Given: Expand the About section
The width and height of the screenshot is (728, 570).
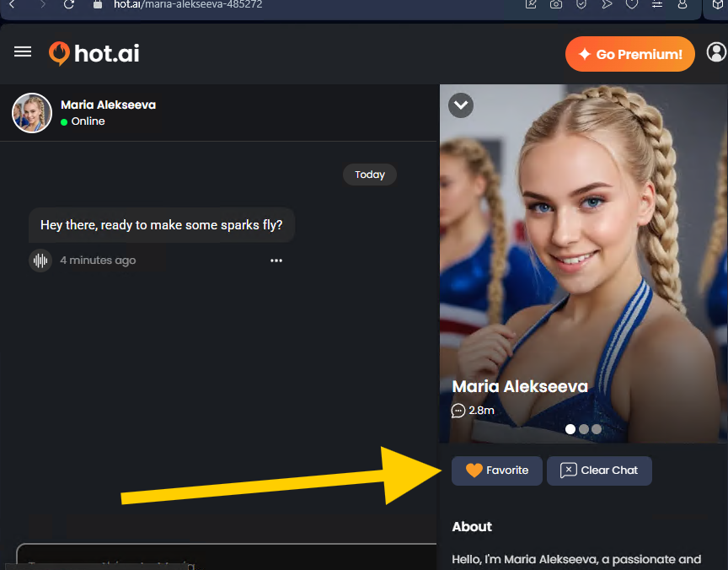Looking at the screenshot, I should click(x=472, y=526).
